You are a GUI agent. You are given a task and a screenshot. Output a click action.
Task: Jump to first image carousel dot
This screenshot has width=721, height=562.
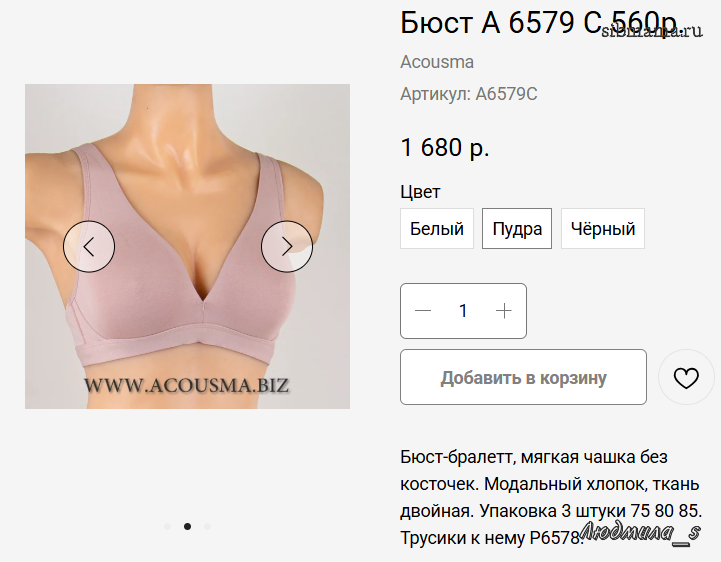(x=167, y=526)
